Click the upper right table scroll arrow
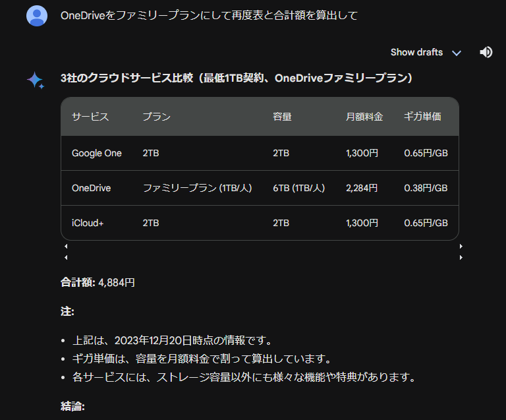 (461, 247)
